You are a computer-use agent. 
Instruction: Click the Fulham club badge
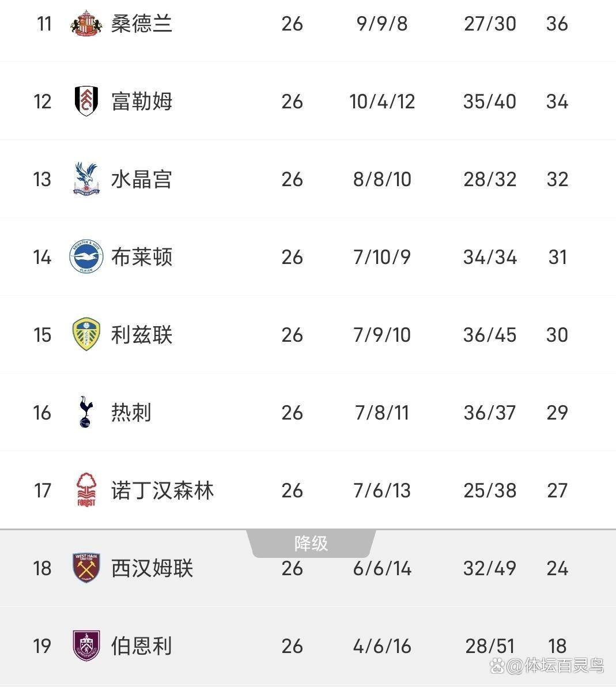(x=86, y=101)
